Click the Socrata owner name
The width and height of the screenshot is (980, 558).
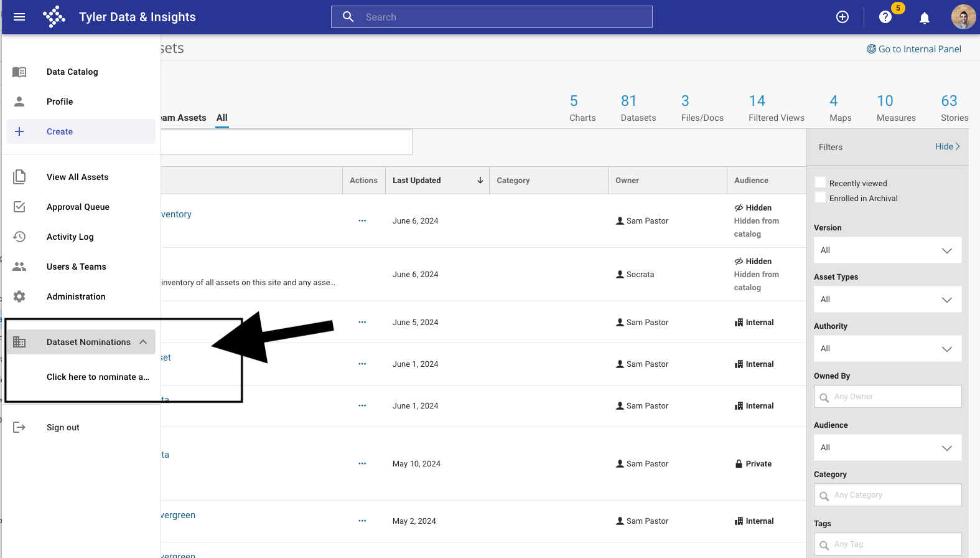[640, 274]
